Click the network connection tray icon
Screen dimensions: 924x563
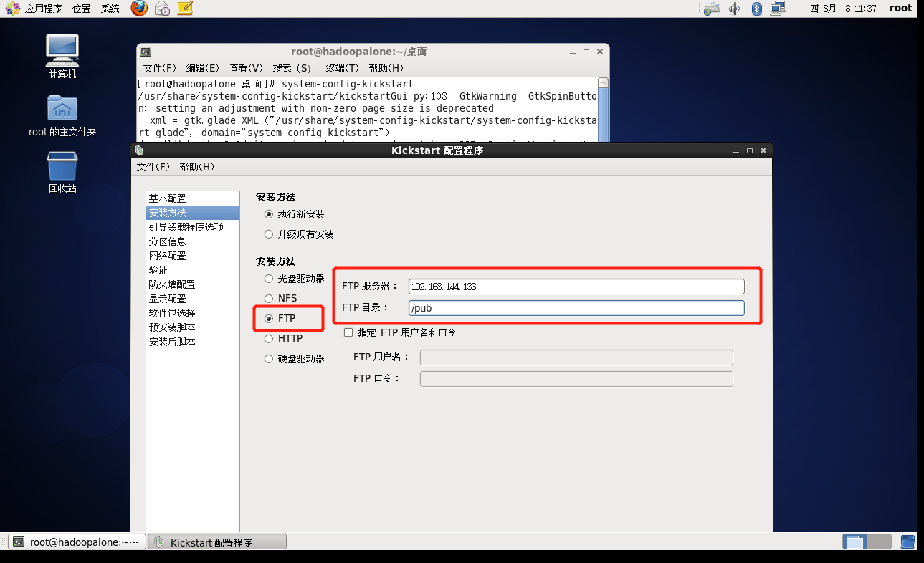pyautogui.click(x=777, y=9)
